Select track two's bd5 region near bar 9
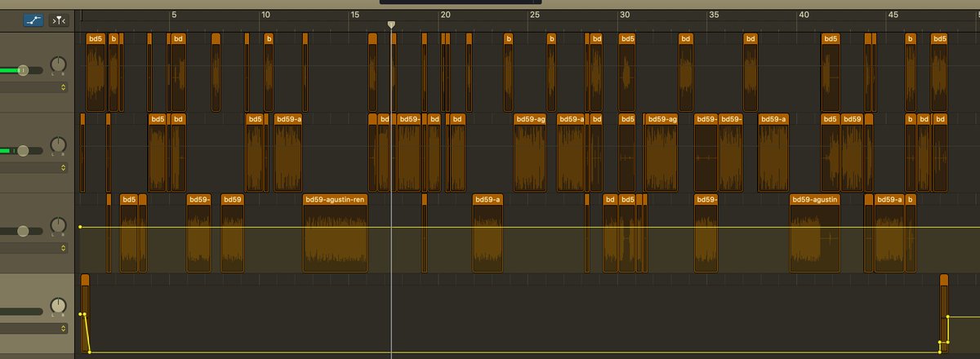The height and width of the screenshot is (359, 980). click(255, 153)
